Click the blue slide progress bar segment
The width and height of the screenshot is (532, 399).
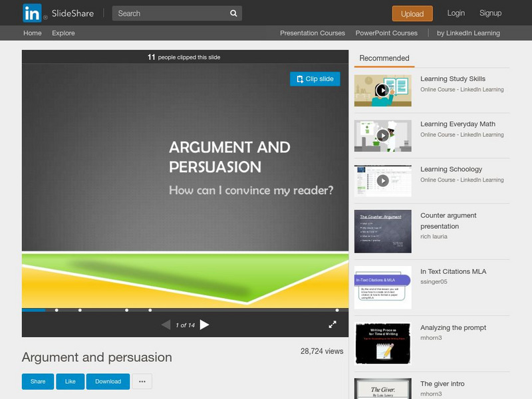tap(34, 310)
